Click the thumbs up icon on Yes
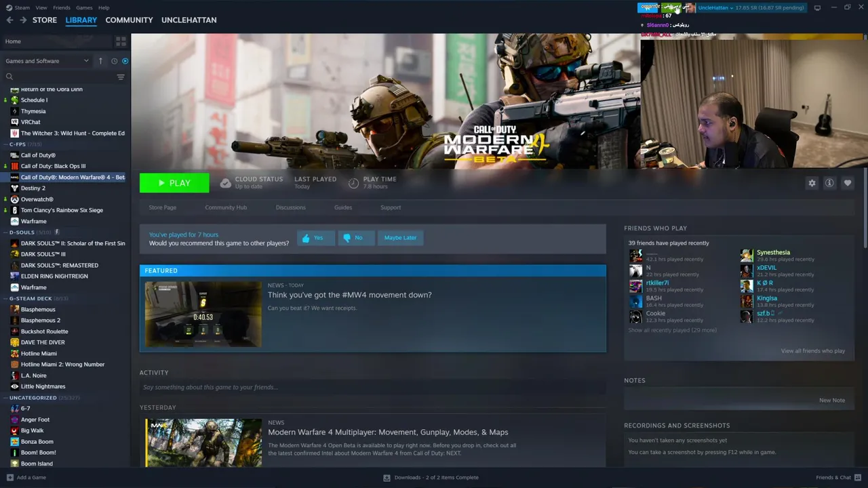 tap(306, 238)
